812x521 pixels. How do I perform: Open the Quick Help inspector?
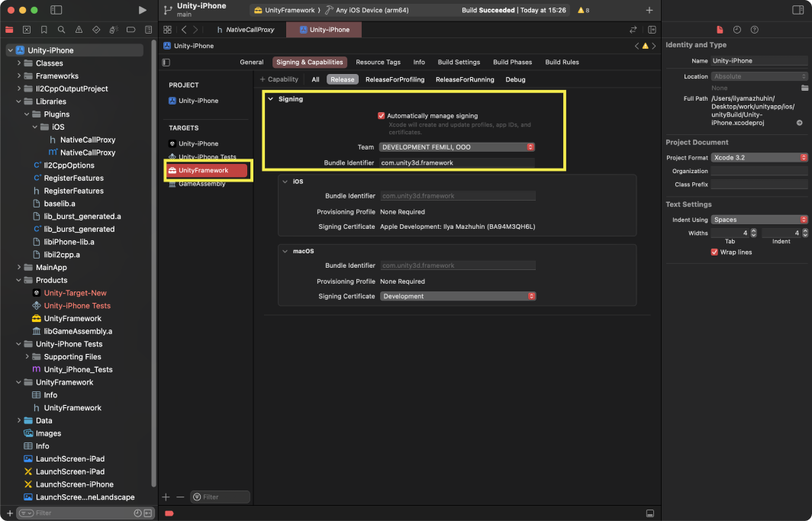[755, 30]
